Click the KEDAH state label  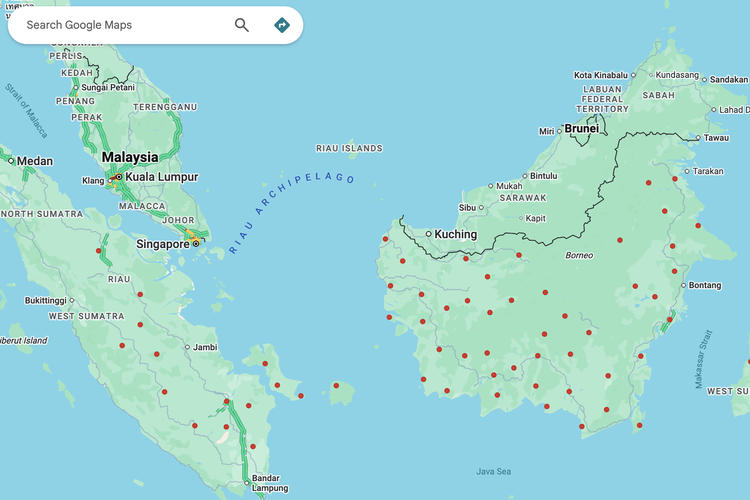[x=77, y=73]
